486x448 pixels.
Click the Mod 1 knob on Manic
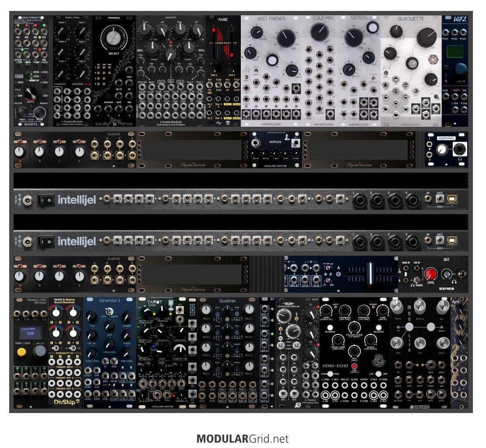point(214,68)
